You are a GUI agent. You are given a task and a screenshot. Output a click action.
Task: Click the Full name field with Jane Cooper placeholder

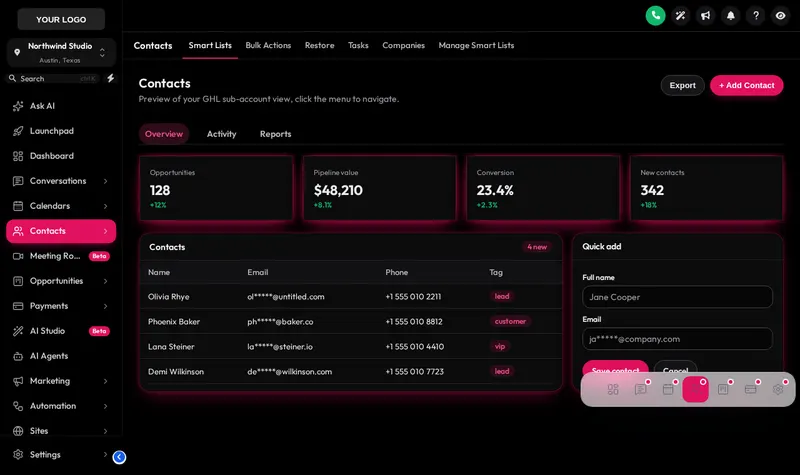[x=677, y=297]
